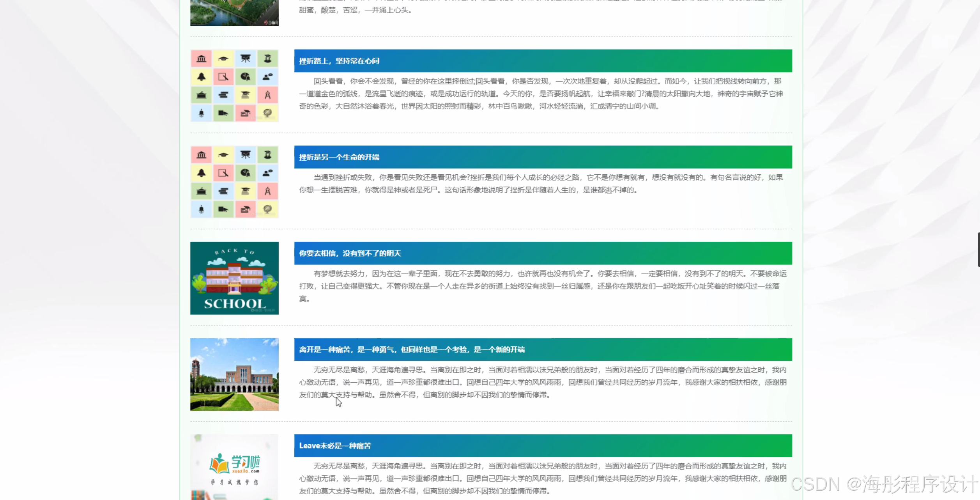The image size is (980, 500).
Task: Click the page scrollbar handle on right edge
Action: click(978, 250)
